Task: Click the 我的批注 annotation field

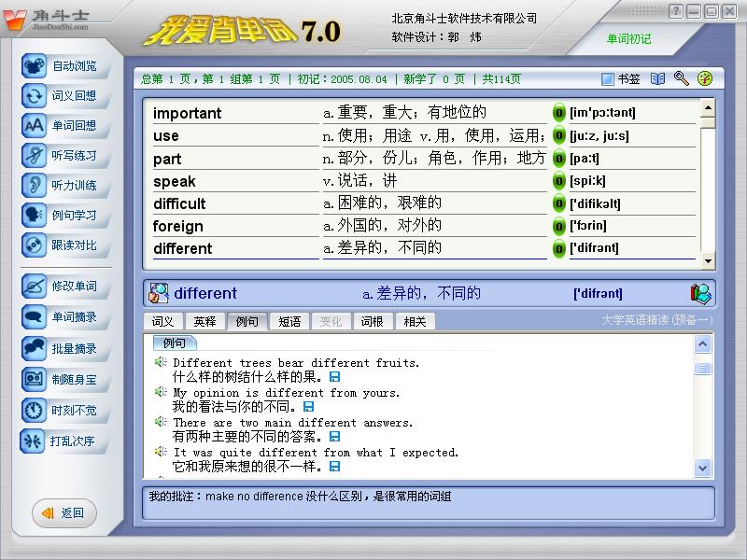Action: pyautogui.click(x=429, y=504)
